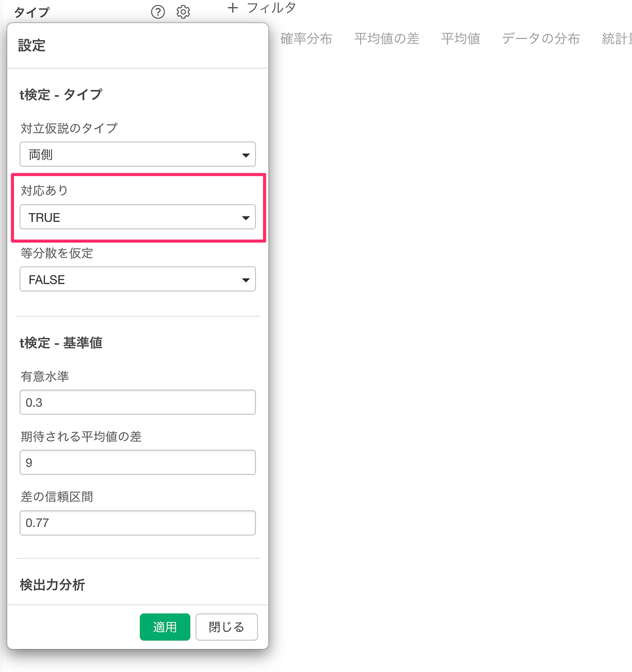The height and width of the screenshot is (672, 632).
Task: Switch to the 確率分布 tab
Action: point(306,39)
